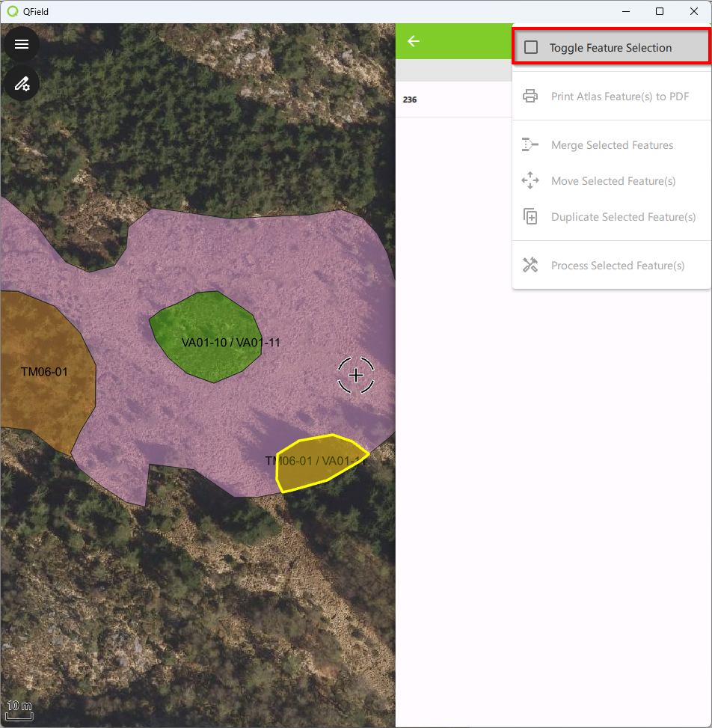Click the Duplicate Selected Feature(s) icon
The height and width of the screenshot is (728, 712).
[x=530, y=217]
